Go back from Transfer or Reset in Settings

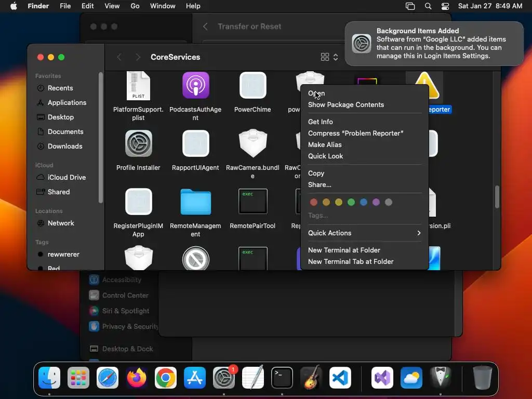205,26
